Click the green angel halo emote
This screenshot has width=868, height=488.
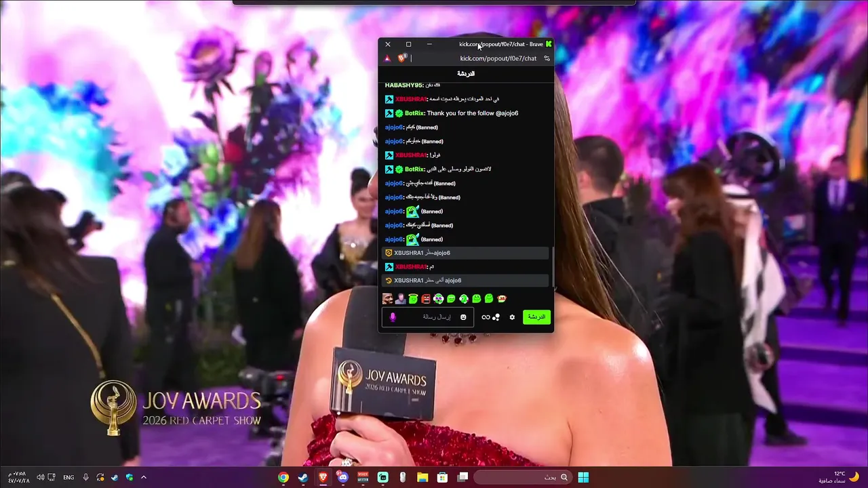(x=413, y=299)
